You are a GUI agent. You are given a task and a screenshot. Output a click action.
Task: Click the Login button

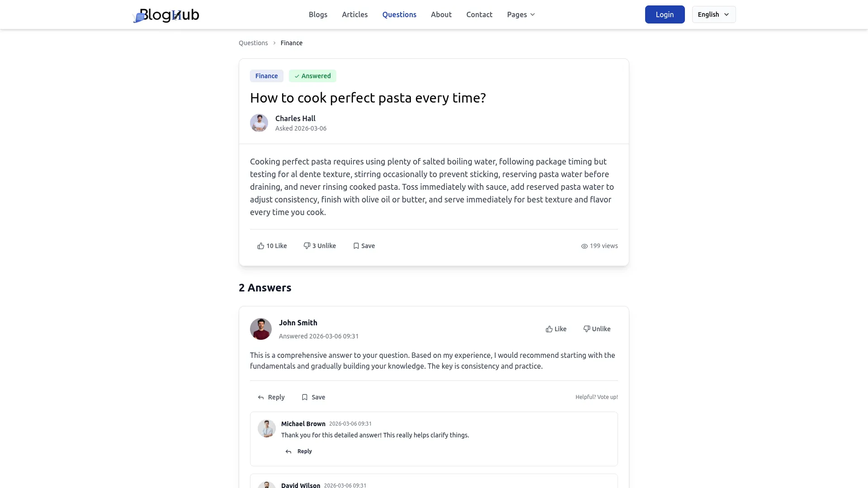(x=665, y=14)
